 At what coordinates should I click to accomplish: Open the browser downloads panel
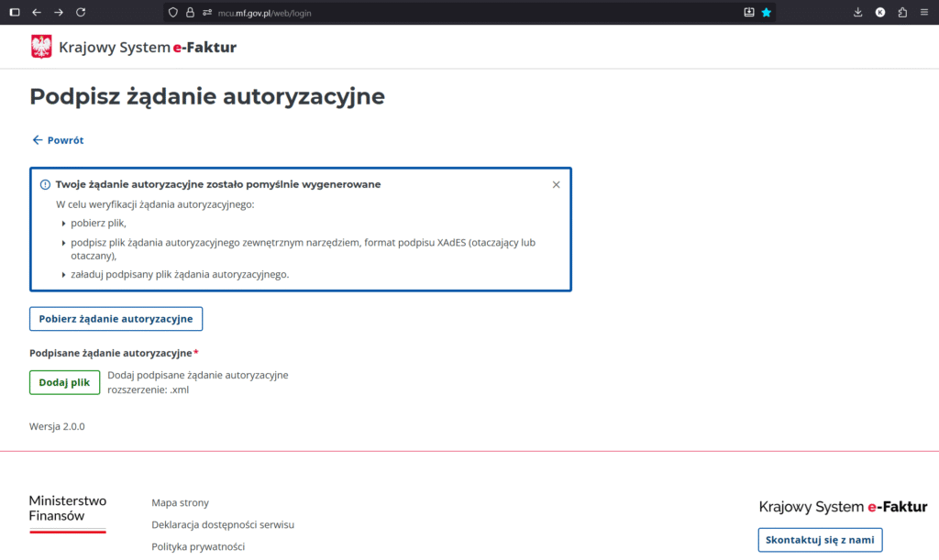pyautogui.click(x=858, y=13)
